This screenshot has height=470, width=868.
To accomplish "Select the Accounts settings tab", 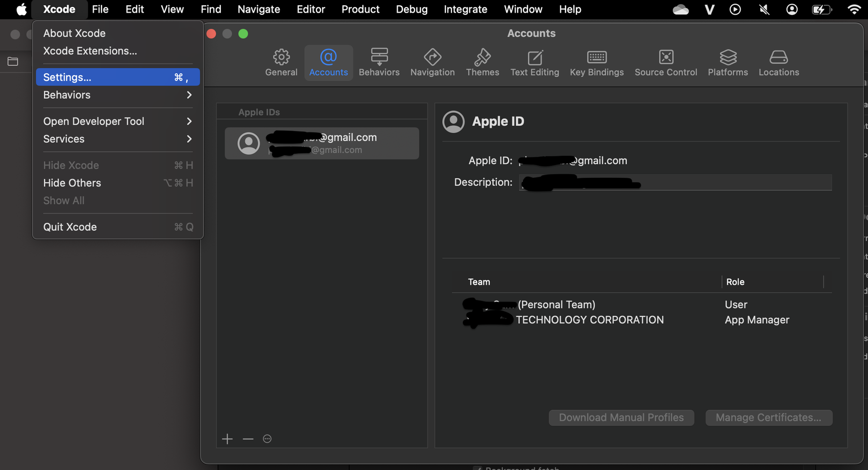I will [x=328, y=63].
